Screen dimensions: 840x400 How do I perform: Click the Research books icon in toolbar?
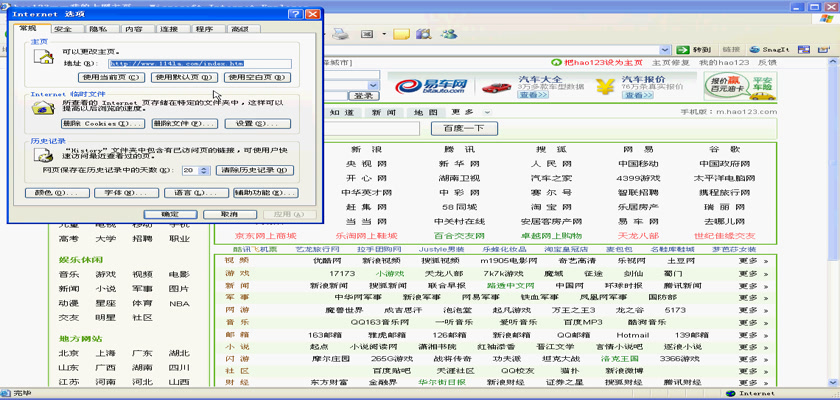[424, 34]
